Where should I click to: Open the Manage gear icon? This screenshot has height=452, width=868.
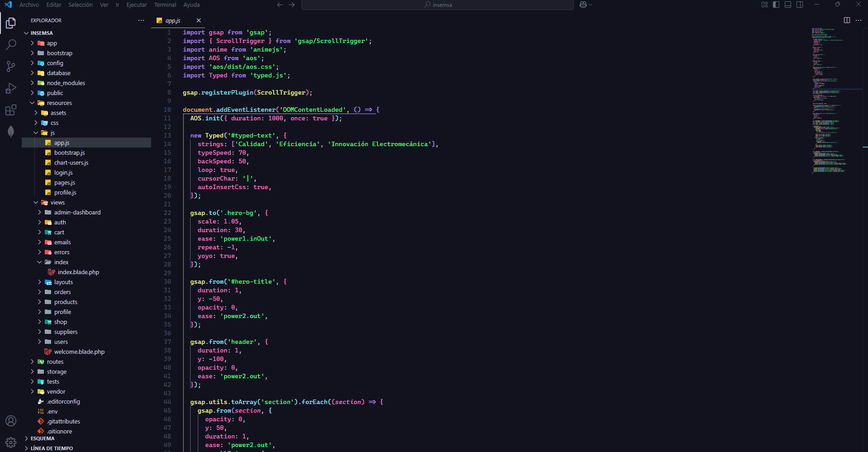pos(11,442)
